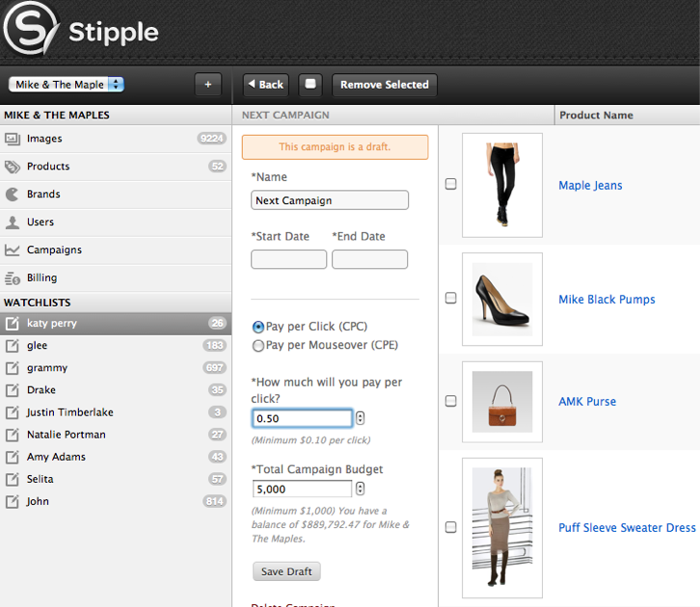The image size is (700, 607).
Task: Click the Back button
Action: click(266, 84)
